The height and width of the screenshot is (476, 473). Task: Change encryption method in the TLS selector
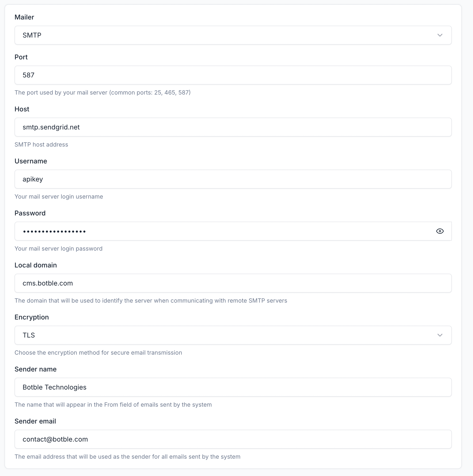pyautogui.click(x=233, y=335)
